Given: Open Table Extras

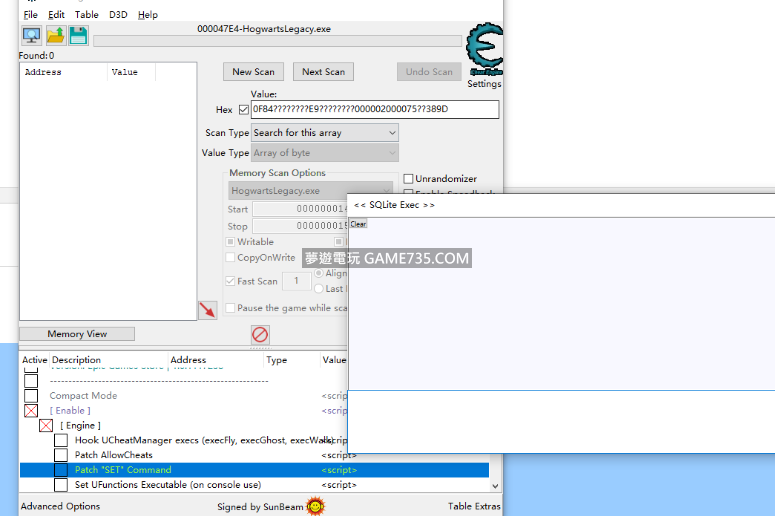Looking at the screenshot, I should tap(474, 506).
